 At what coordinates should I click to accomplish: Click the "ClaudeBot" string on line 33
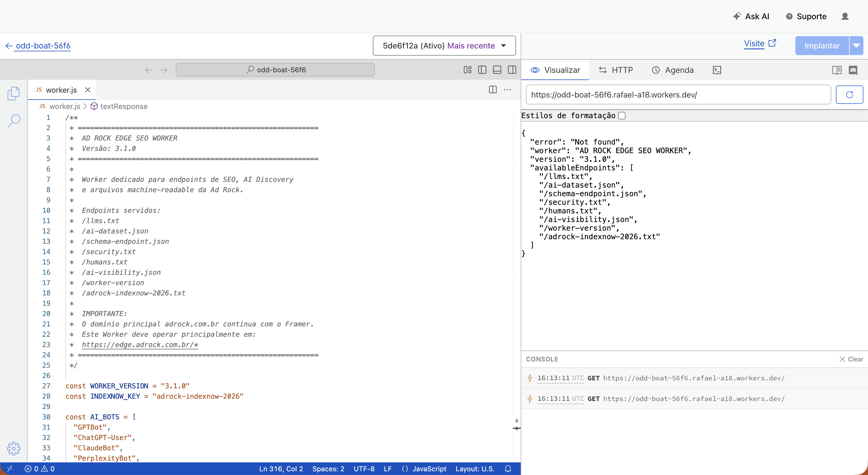[96, 448]
